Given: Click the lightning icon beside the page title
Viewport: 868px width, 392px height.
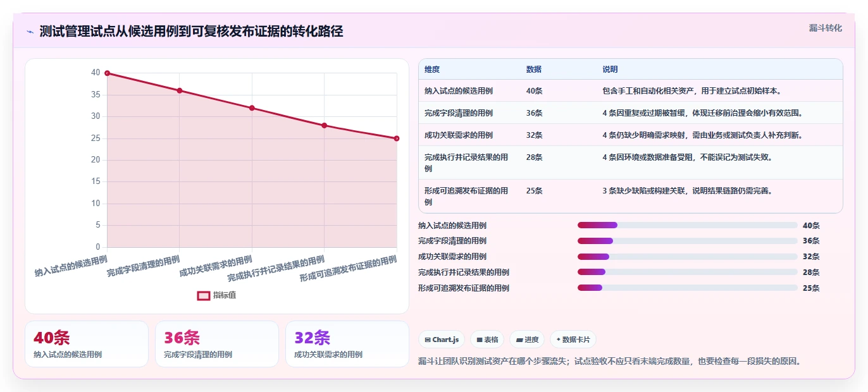Looking at the screenshot, I should tap(30, 32).
